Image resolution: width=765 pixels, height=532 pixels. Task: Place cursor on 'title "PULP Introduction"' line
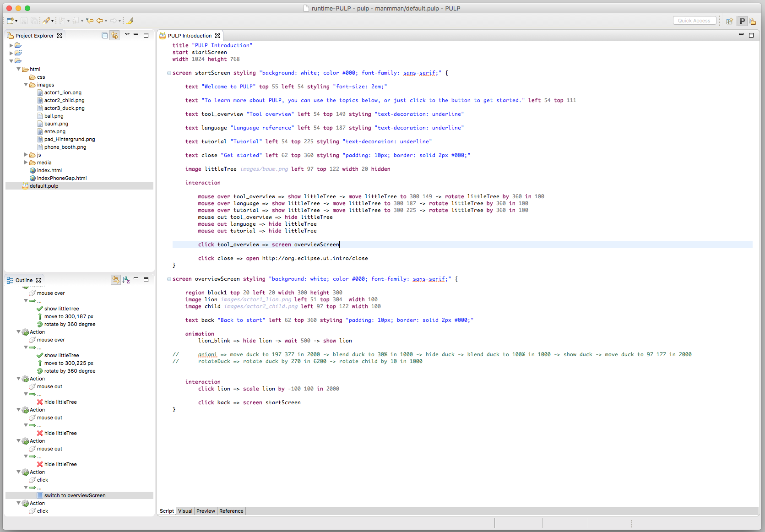point(212,45)
